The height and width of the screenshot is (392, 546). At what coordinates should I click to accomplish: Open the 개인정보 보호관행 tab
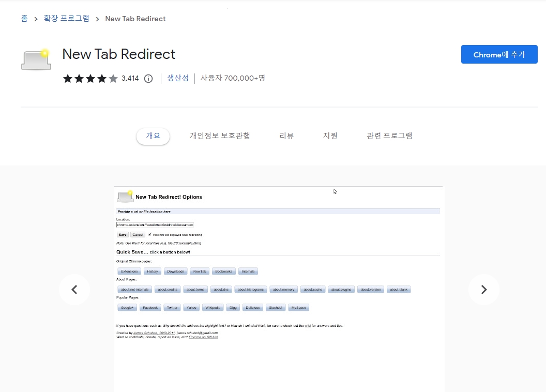click(220, 135)
